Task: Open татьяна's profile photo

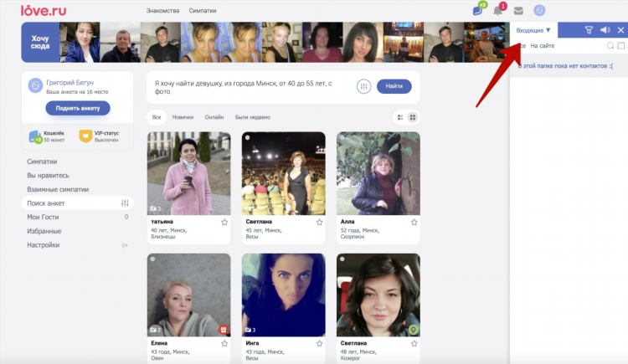Action: 189,173
